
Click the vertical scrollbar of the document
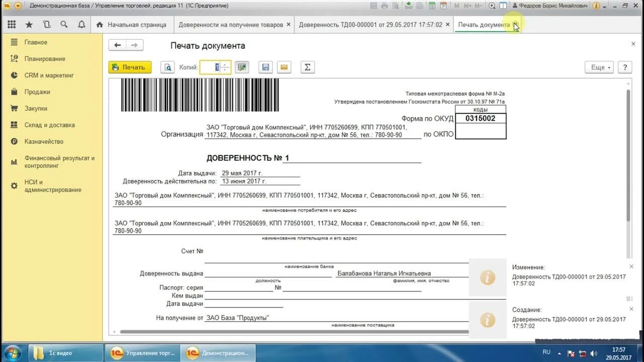pos(628,156)
